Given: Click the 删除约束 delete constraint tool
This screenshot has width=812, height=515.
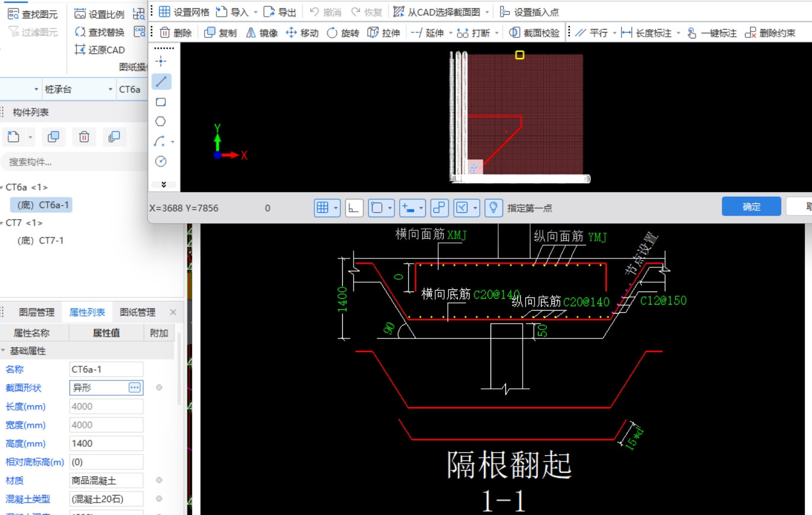Looking at the screenshot, I should click(x=770, y=33).
